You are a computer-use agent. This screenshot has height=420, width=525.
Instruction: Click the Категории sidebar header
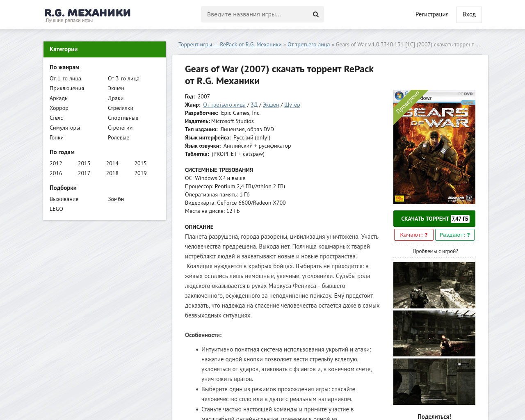click(x=105, y=49)
